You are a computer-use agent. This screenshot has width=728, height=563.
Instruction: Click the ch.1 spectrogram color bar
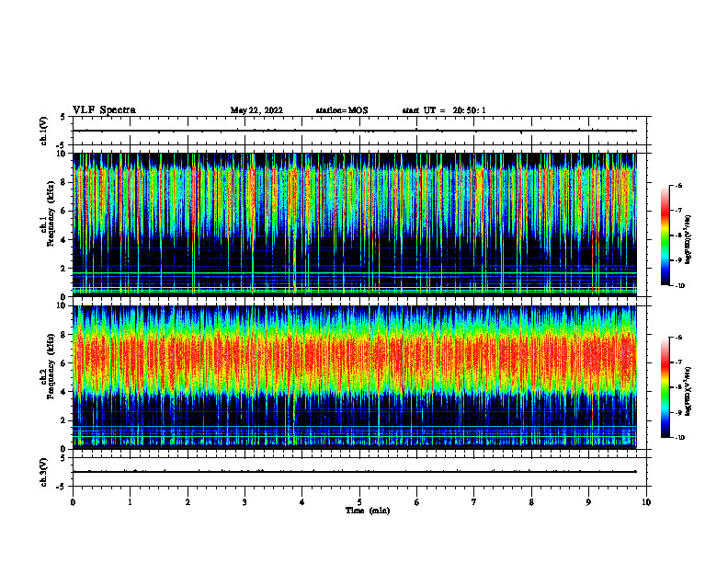click(x=665, y=236)
